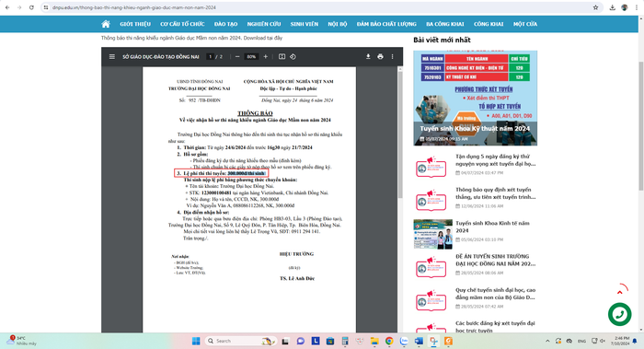Click the green phone call floating button
Viewport: 644px width, 349px height.
[x=619, y=315]
